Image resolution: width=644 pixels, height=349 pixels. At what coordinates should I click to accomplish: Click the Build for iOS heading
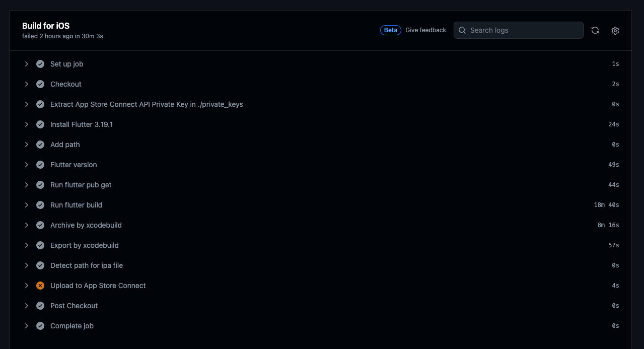[x=46, y=26]
